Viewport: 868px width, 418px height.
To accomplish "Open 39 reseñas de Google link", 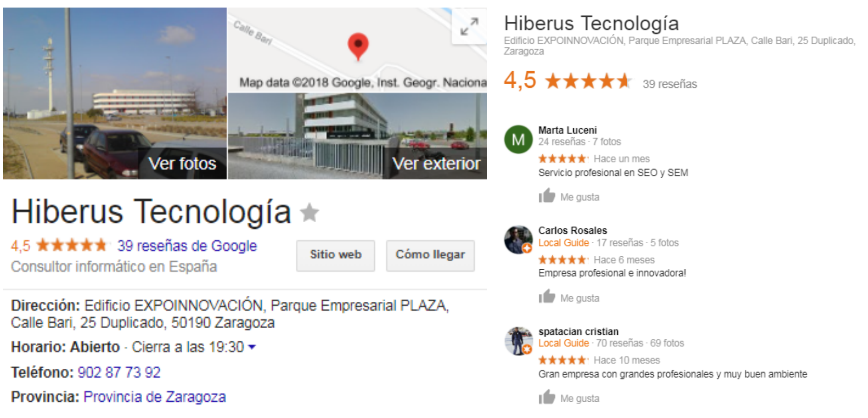I will (x=187, y=245).
